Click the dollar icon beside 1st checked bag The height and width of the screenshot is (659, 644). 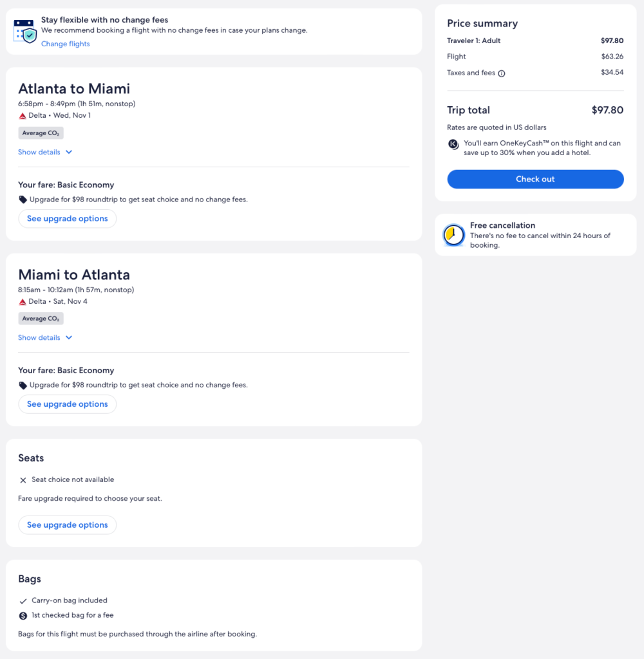pos(23,615)
